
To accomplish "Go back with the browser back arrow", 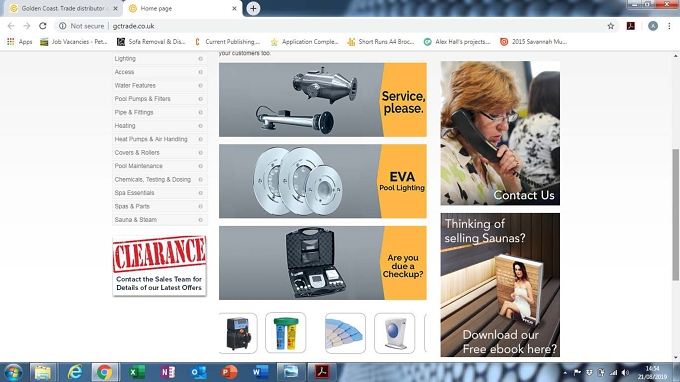I will tap(11, 26).
